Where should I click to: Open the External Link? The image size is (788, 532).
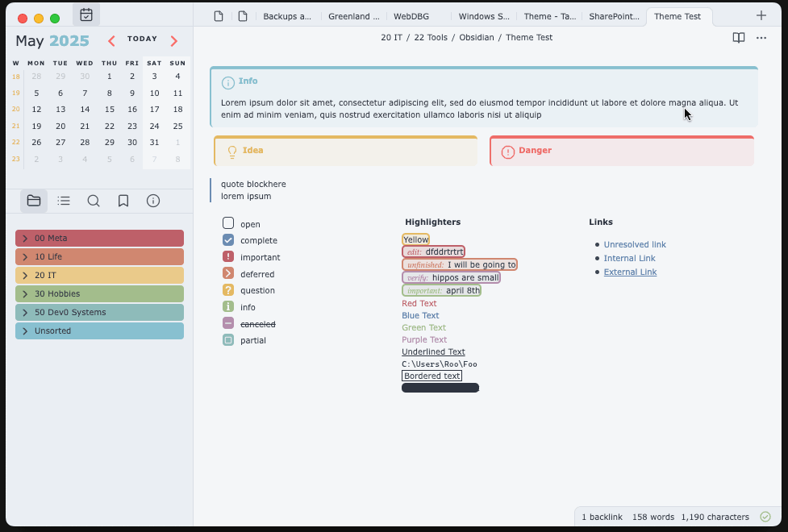point(630,272)
